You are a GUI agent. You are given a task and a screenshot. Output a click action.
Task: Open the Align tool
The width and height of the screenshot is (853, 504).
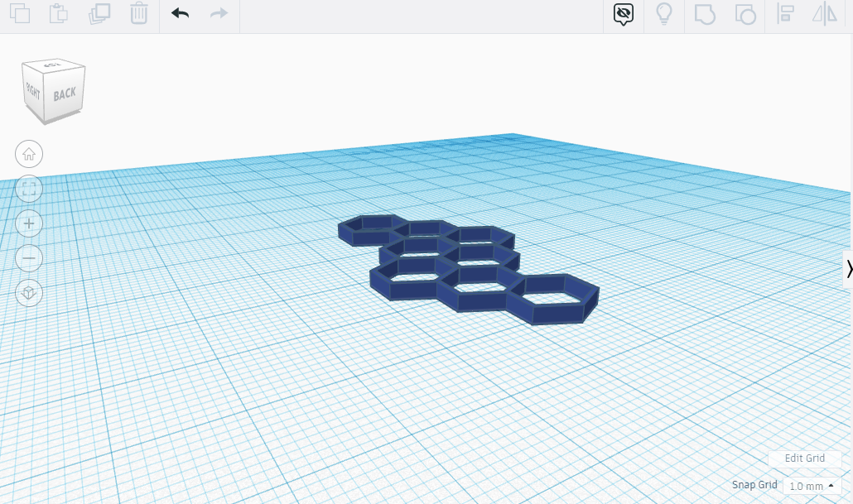pyautogui.click(x=785, y=14)
